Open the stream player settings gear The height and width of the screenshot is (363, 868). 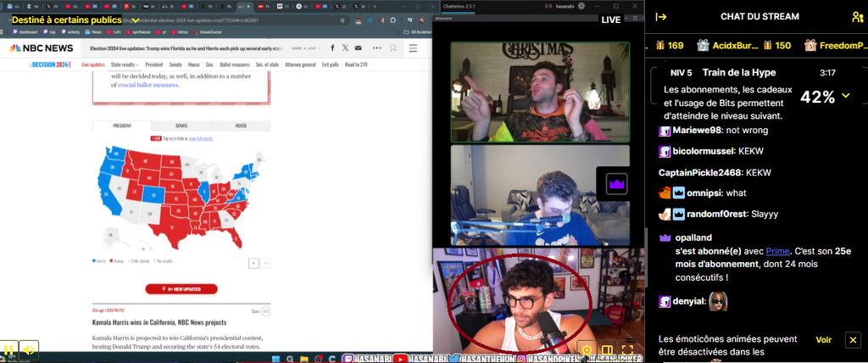point(587,349)
